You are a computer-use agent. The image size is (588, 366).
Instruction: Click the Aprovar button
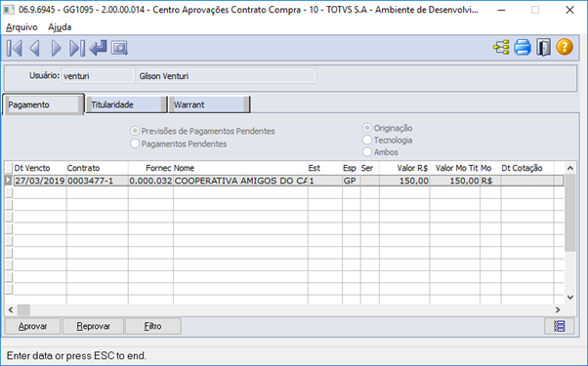32,326
